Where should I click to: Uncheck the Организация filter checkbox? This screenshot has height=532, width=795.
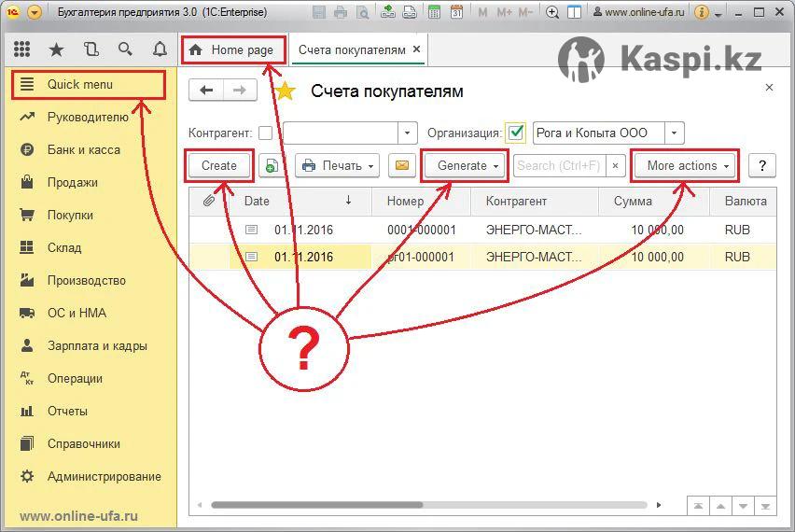tap(515, 133)
